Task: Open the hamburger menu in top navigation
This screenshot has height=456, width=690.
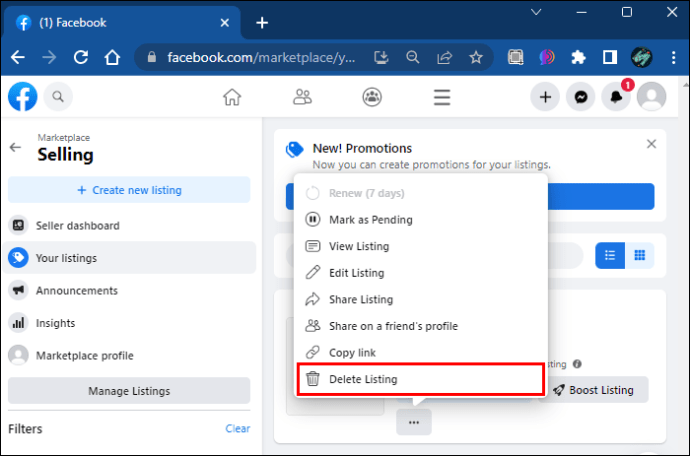Action: (x=441, y=97)
